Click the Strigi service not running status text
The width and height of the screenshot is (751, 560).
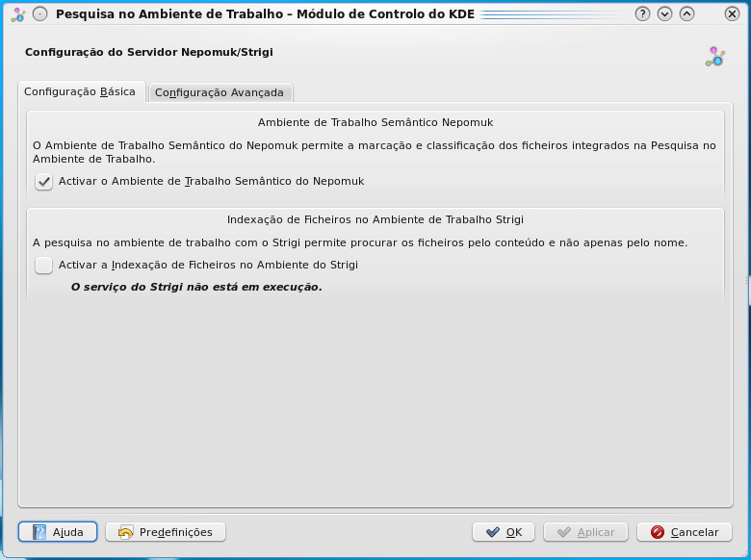(196, 287)
